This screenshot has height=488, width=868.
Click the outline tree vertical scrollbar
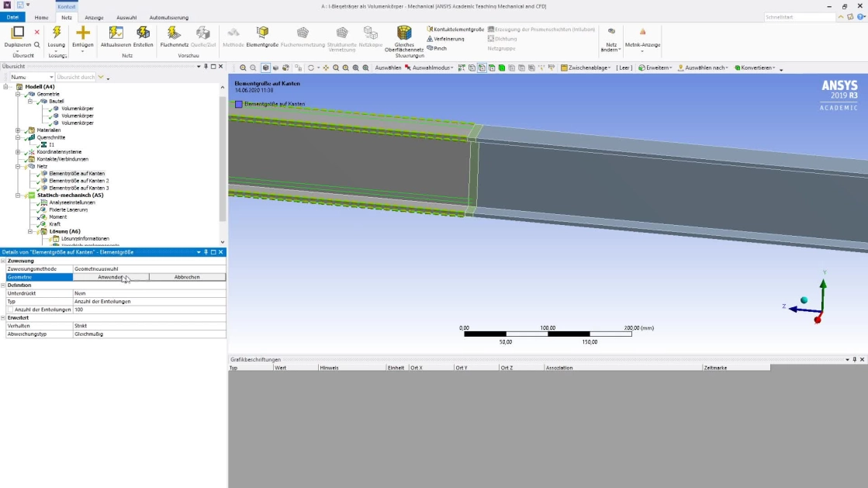click(x=223, y=161)
